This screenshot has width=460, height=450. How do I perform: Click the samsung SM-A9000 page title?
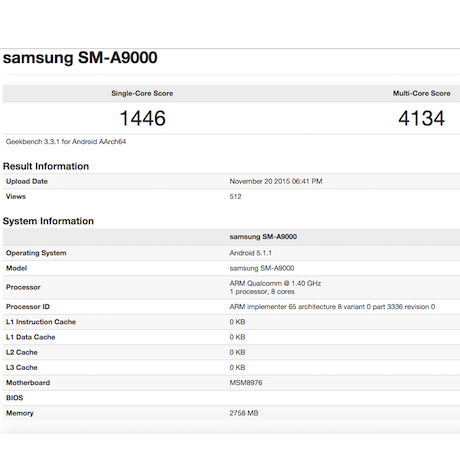[x=80, y=58]
